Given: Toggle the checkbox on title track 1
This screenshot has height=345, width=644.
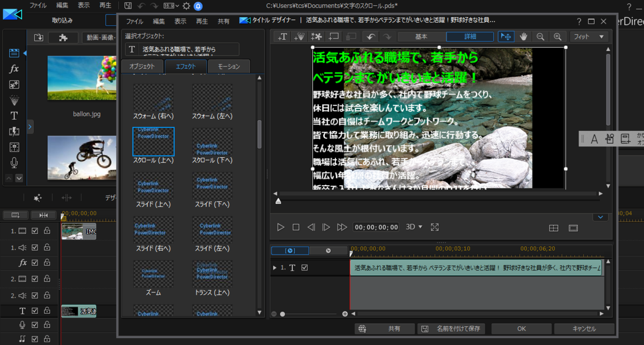Looking at the screenshot, I should pos(305,268).
